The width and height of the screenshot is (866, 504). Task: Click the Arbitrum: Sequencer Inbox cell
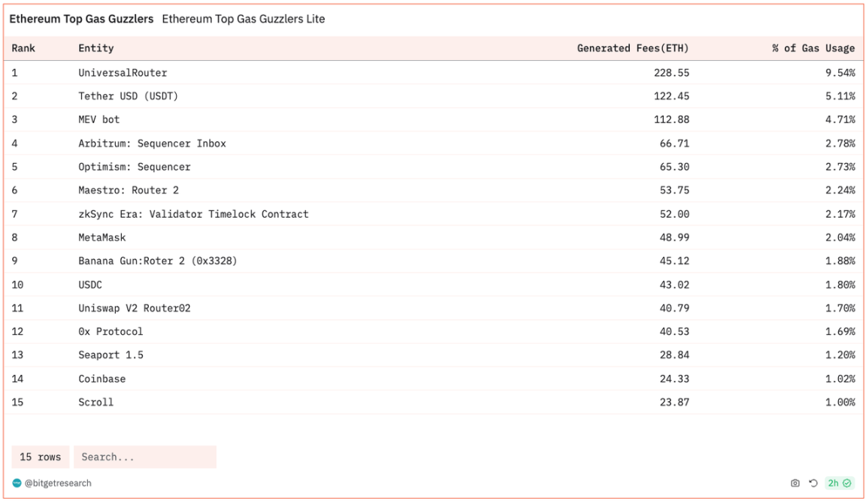pos(152,143)
